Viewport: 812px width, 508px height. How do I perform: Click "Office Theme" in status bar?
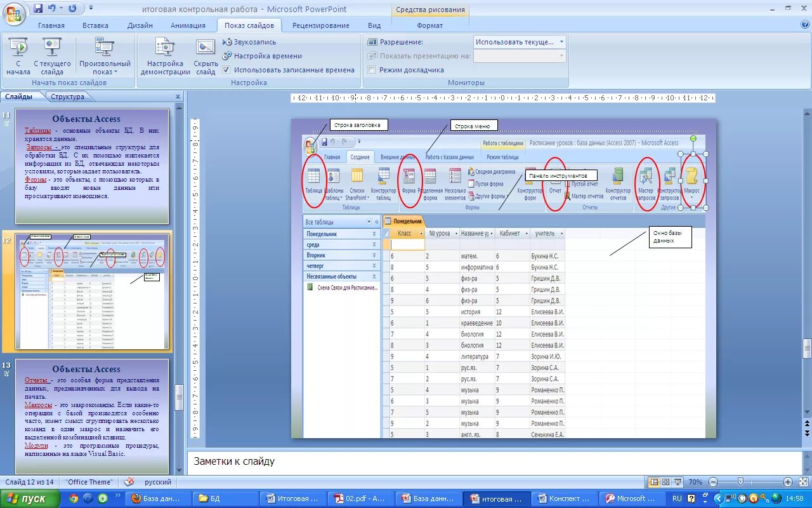point(89,482)
